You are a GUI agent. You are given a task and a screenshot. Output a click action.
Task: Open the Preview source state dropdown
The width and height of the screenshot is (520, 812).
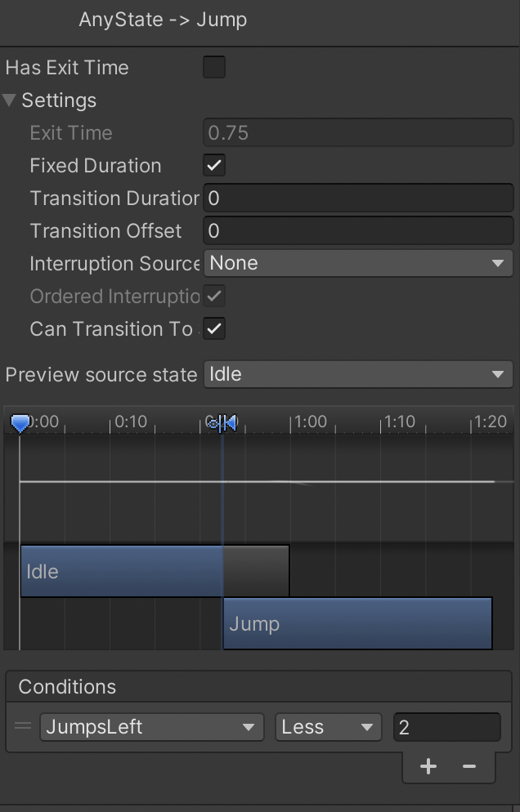coord(357,374)
